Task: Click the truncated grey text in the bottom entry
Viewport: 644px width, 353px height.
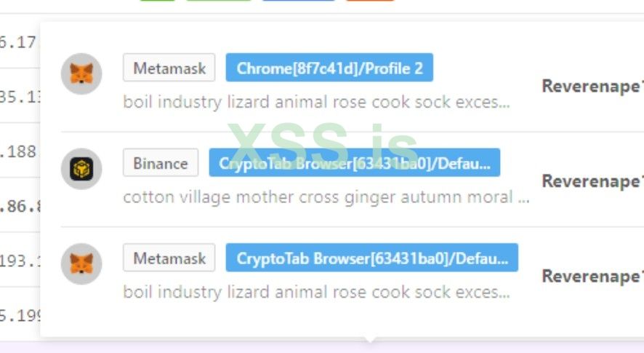Action: pos(316,292)
